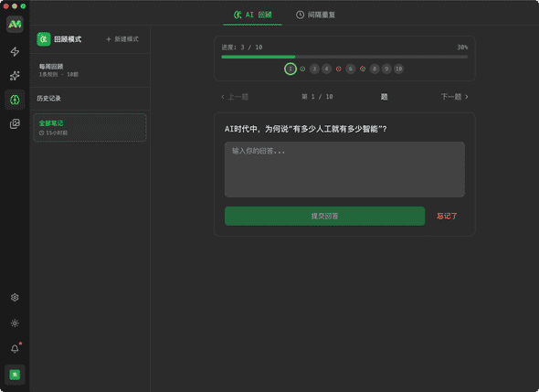Select the 每周回顾 mode entry
Screen dimensions: 539x392
point(90,70)
